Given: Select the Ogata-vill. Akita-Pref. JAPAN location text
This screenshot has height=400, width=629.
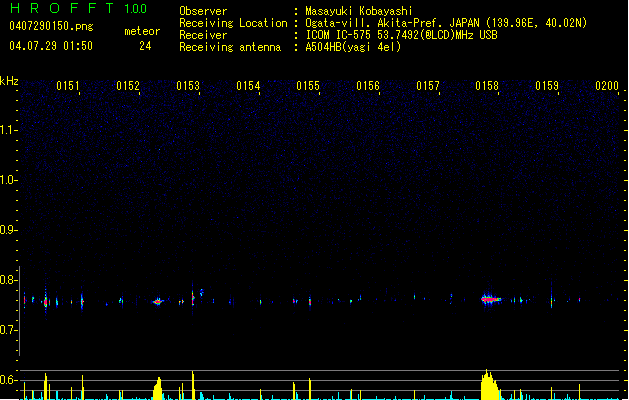Looking at the screenshot, I should (x=446, y=23).
